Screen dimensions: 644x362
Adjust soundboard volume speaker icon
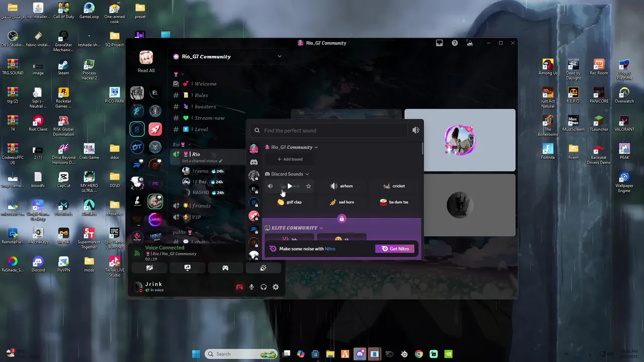416,130
